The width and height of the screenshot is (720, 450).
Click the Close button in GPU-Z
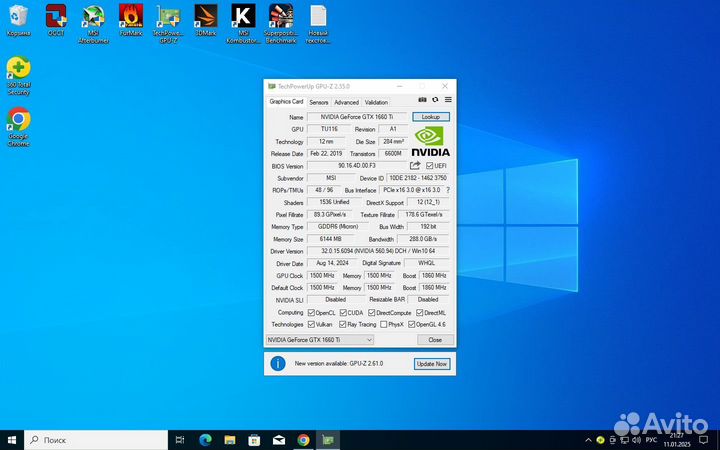(435, 340)
